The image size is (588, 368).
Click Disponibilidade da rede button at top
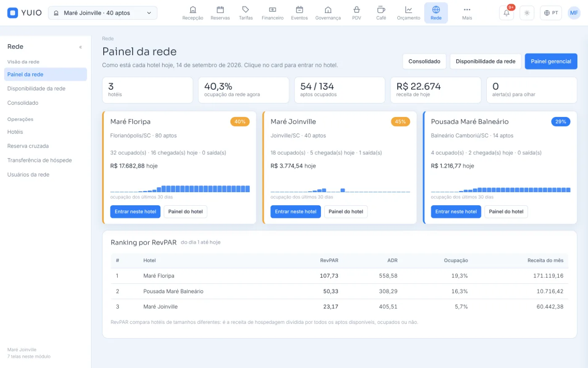click(x=486, y=61)
